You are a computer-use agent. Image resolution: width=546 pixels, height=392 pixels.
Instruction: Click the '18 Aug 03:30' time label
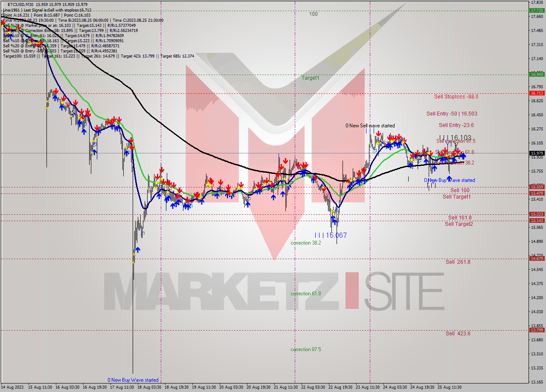[149, 387]
